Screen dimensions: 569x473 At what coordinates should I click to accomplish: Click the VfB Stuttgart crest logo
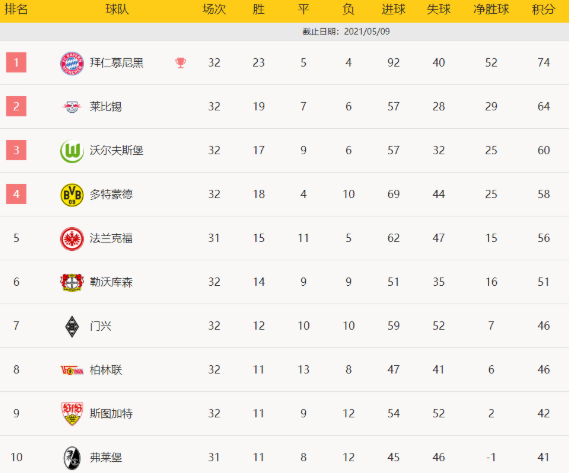coord(72,413)
